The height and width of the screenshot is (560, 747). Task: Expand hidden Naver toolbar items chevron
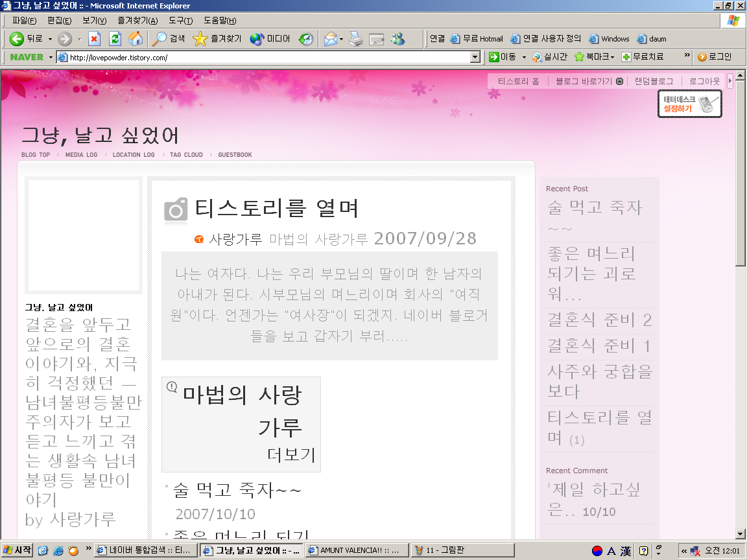coord(687,55)
